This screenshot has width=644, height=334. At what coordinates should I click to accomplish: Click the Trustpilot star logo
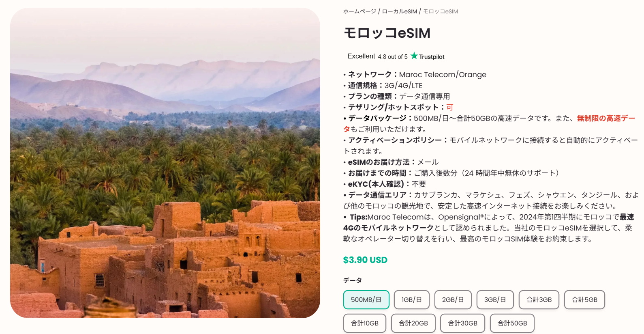[414, 56]
